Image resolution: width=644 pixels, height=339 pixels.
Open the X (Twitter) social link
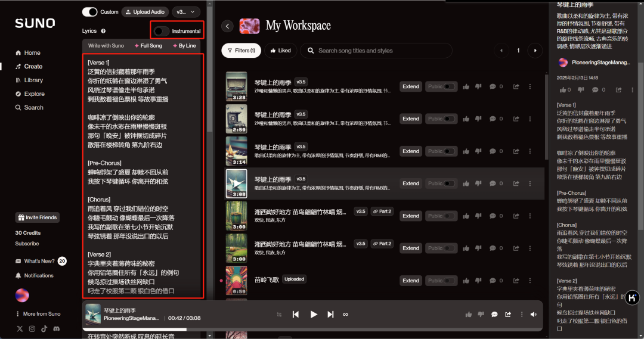pyautogui.click(x=20, y=329)
